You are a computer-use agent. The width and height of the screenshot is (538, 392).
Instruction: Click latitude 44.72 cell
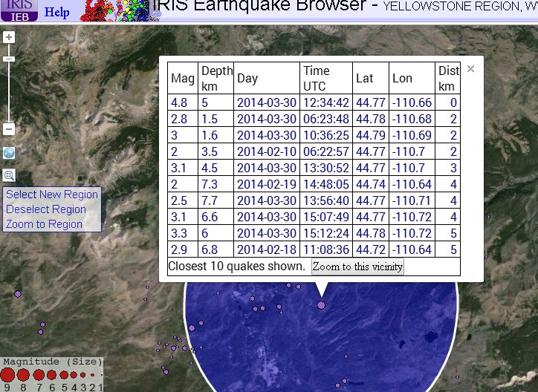tap(371, 249)
